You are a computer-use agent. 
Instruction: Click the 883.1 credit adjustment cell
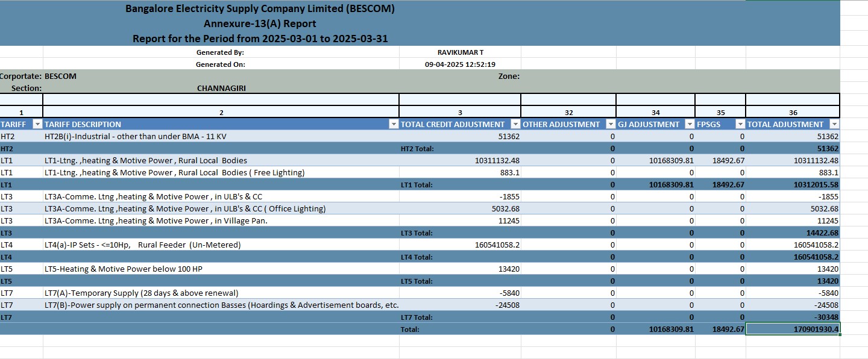[x=460, y=172]
